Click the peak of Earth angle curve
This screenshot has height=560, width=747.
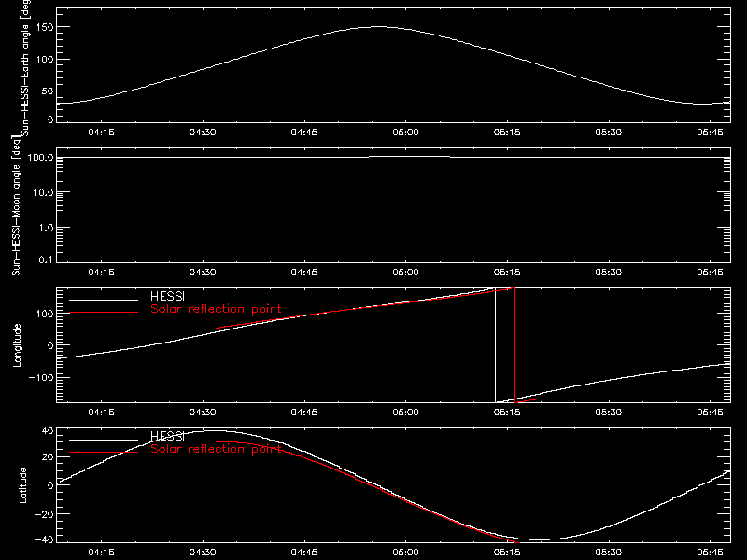coord(377,27)
